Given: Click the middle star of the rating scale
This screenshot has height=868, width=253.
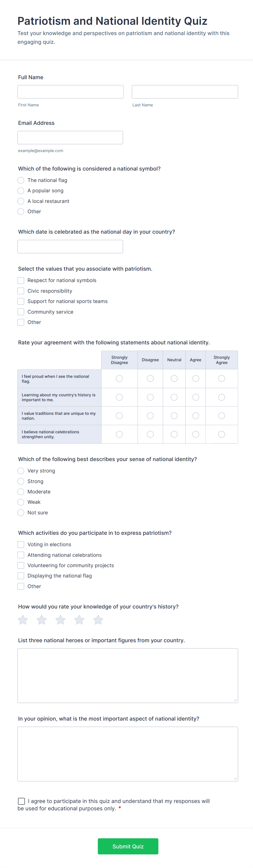Looking at the screenshot, I should 60,620.
